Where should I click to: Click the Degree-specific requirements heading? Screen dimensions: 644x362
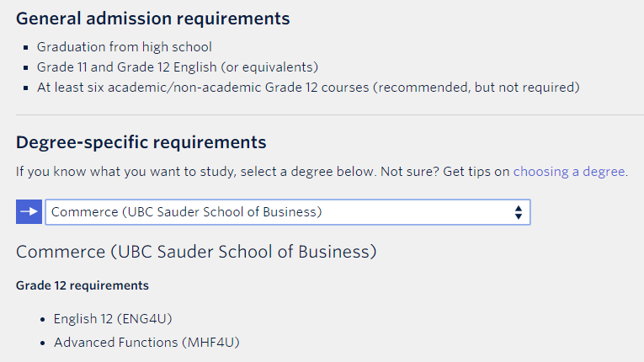pyautogui.click(x=141, y=141)
